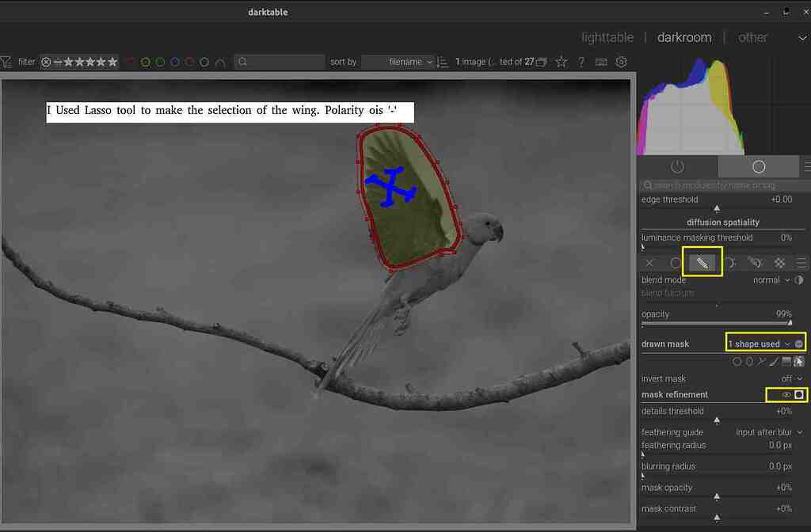Click the opacity slider
The image size is (811, 532).
[x=716, y=323]
